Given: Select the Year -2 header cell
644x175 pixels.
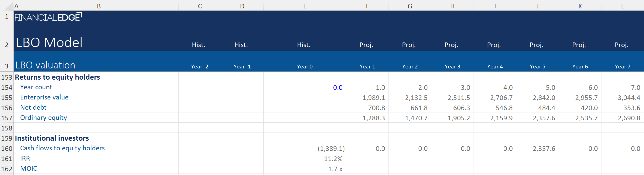Looking at the screenshot, I should [x=199, y=67].
